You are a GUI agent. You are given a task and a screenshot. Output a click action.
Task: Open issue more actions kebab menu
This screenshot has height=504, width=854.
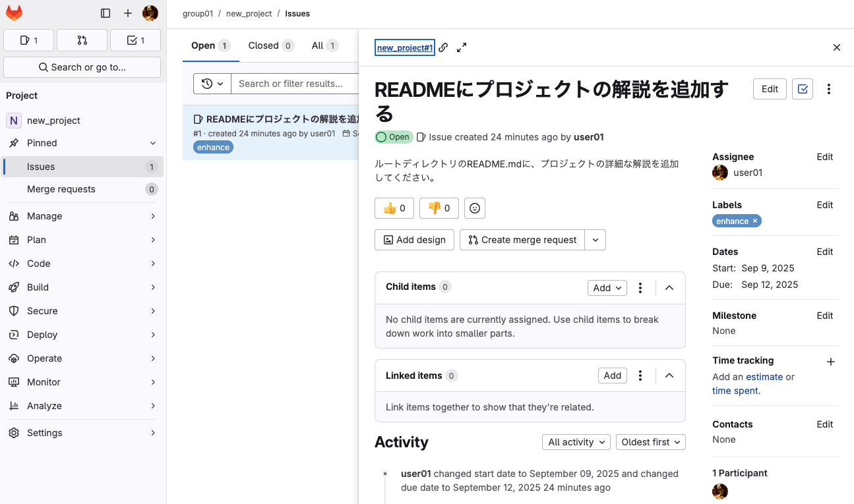tap(829, 89)
